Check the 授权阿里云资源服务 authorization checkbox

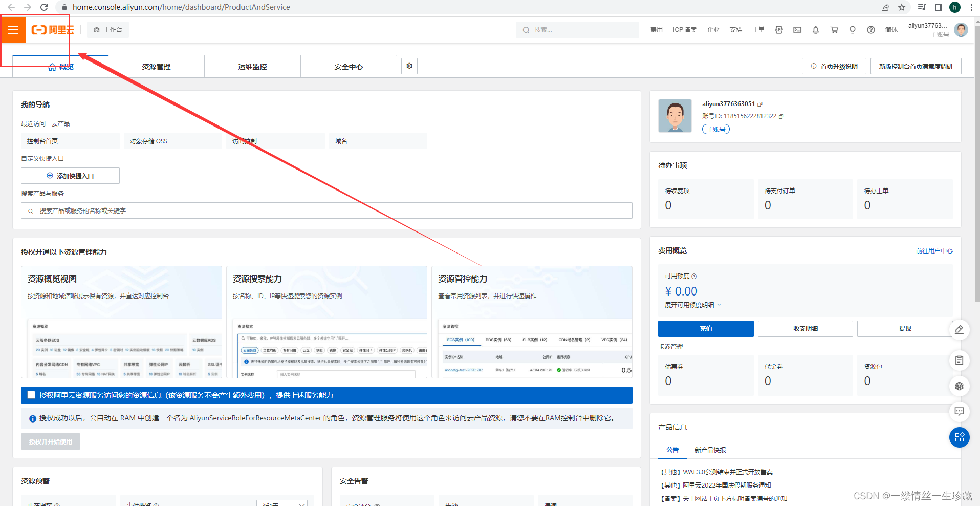point(31,395)
